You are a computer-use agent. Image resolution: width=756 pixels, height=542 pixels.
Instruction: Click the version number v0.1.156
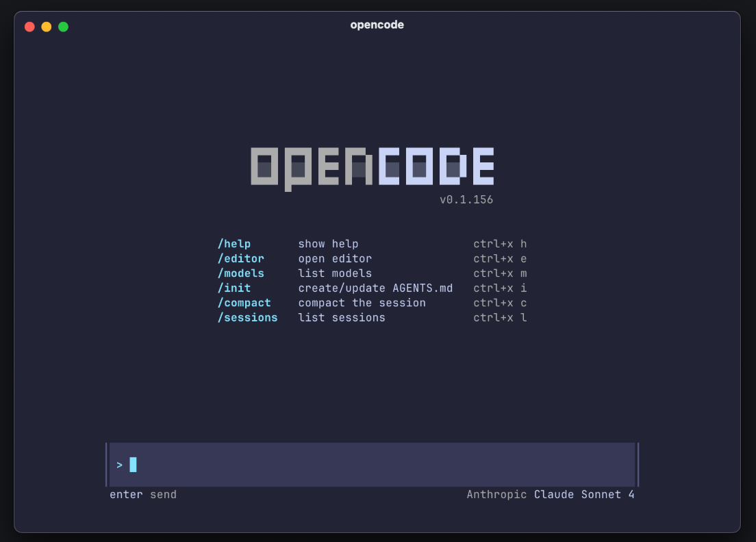(x=466, y=200)
